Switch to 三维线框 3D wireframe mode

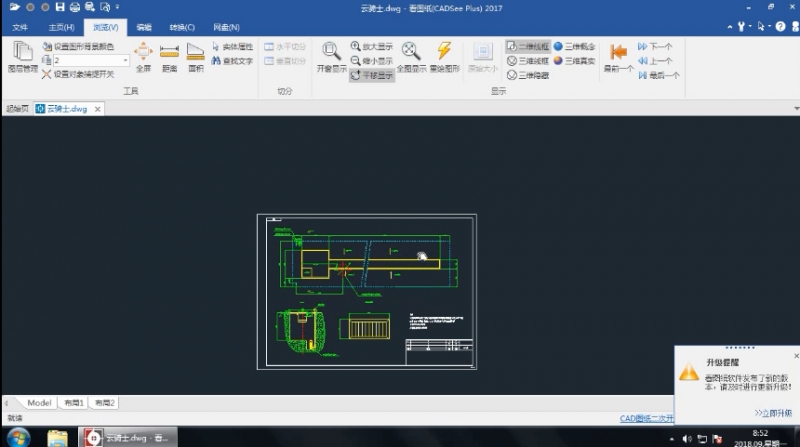(x=528, y=61)
